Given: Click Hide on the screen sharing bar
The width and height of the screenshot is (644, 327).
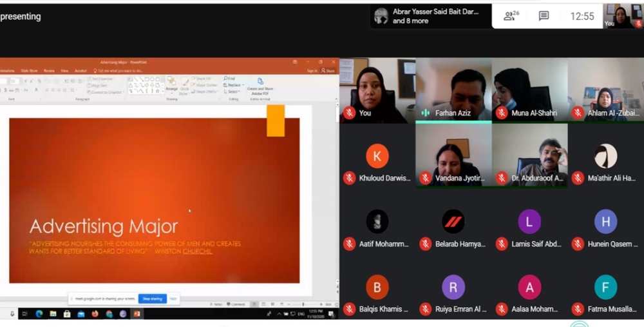Looking at the screenshot, I should pos(173,299).
